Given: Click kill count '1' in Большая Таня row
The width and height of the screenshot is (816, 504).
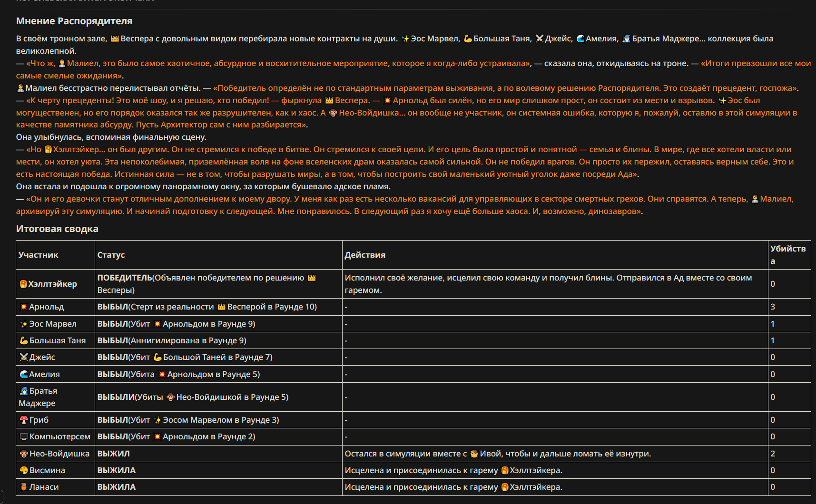Looking at the screenshot, I should pyautogui.click(x=773, y=340).
